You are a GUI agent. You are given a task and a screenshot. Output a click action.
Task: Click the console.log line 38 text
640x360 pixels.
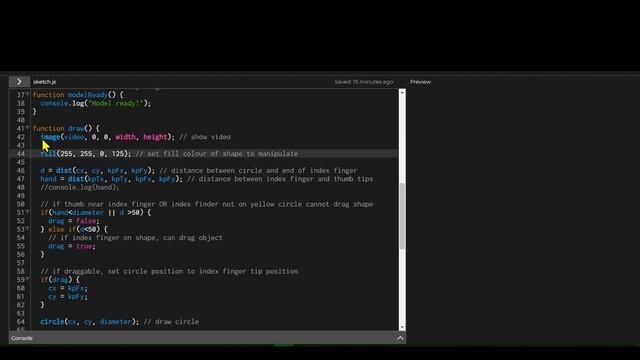(96, 103)
